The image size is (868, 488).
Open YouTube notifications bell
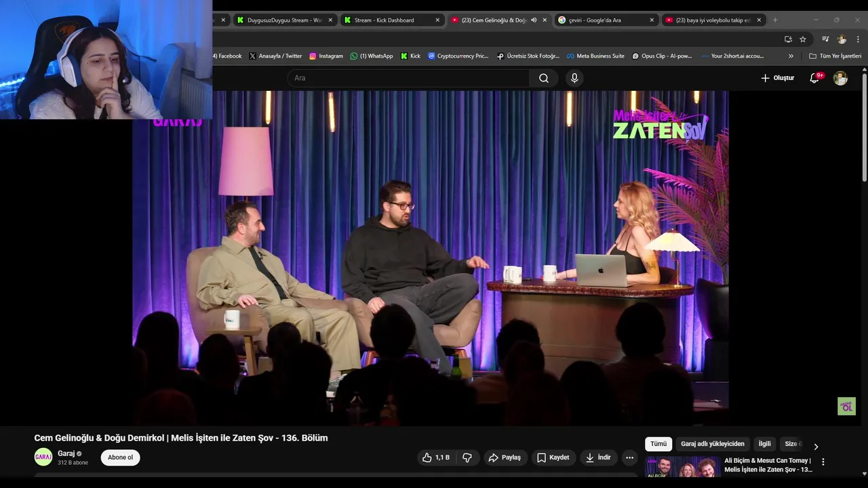click(x=815, y=78)
